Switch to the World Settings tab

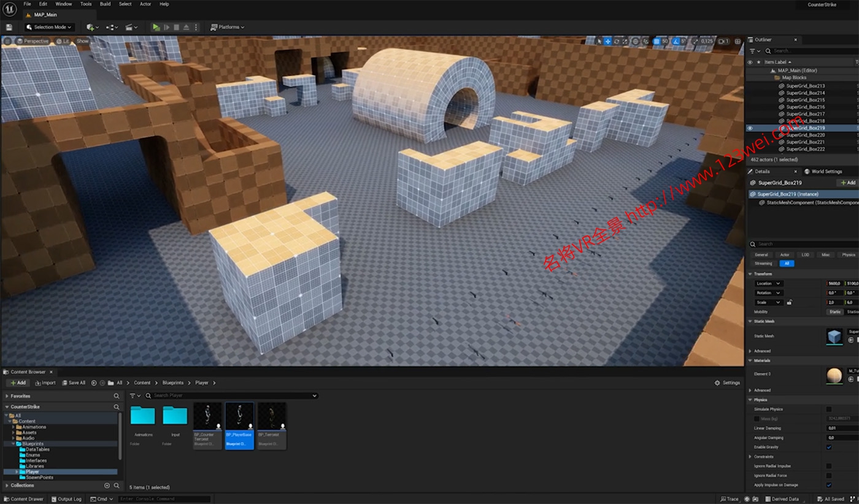(826, 172)
